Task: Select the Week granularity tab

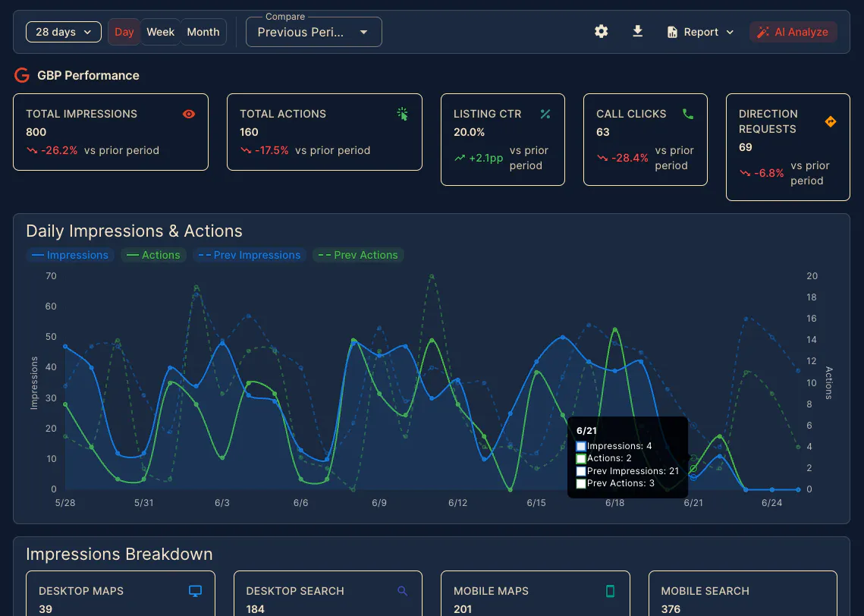Action: point(160,32)
